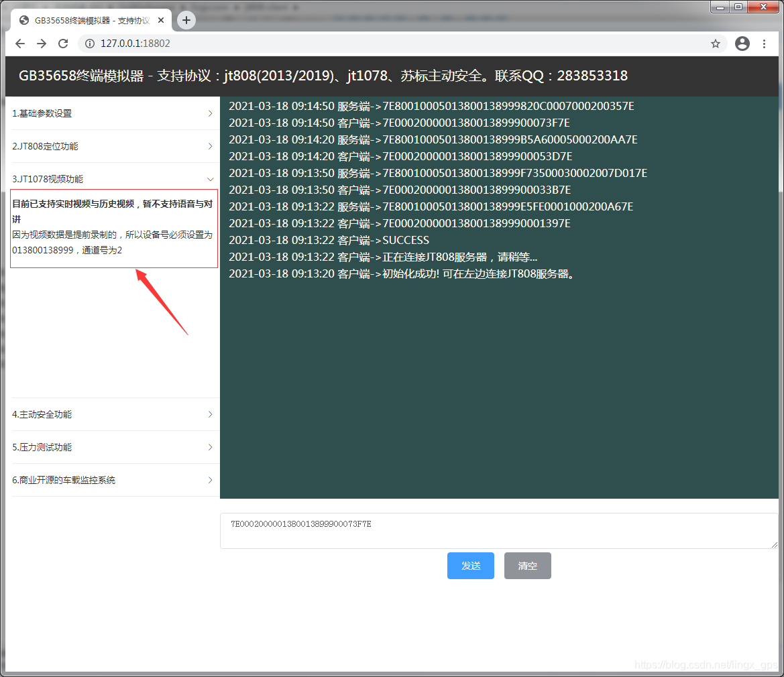
Task: Bookmark page with the star icon
Action: click(716, 44)
